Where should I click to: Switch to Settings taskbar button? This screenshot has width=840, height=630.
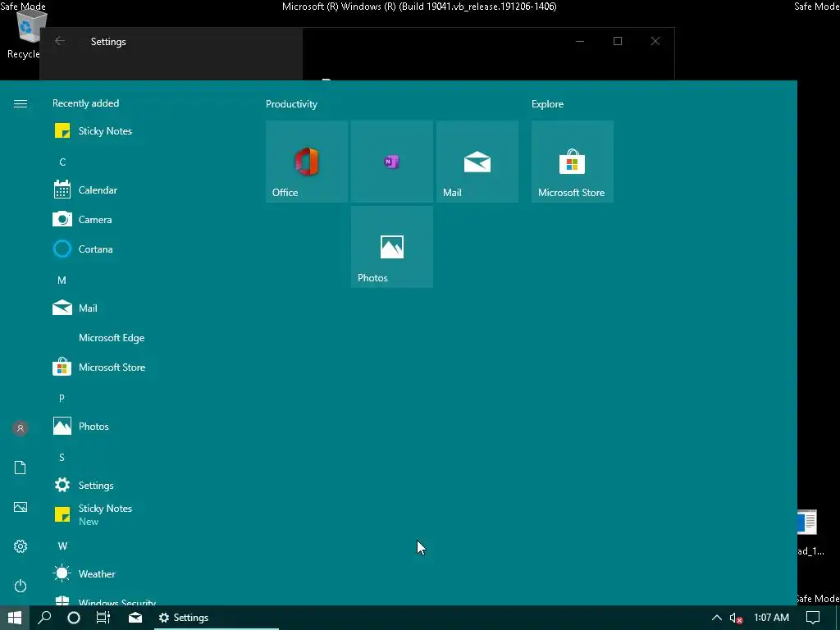coord(217,618)
